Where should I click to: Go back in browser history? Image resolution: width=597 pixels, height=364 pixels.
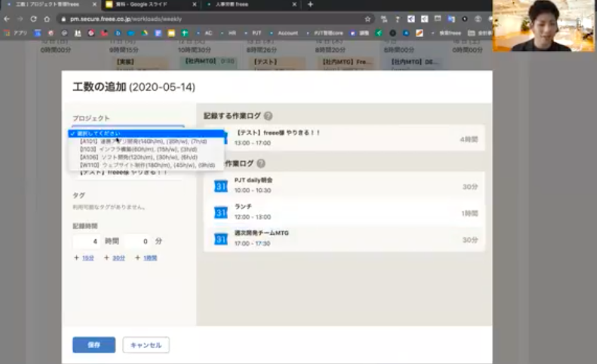coord(7,19)
